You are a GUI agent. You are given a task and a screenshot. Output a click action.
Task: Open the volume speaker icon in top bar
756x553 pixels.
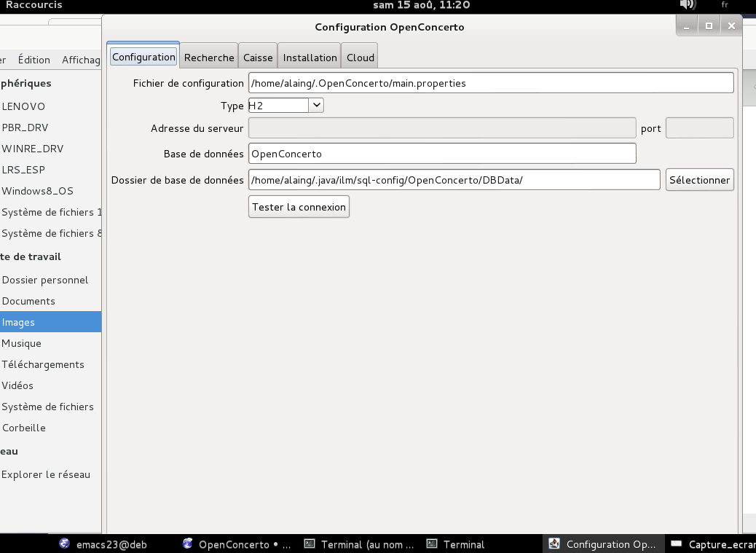688,5
